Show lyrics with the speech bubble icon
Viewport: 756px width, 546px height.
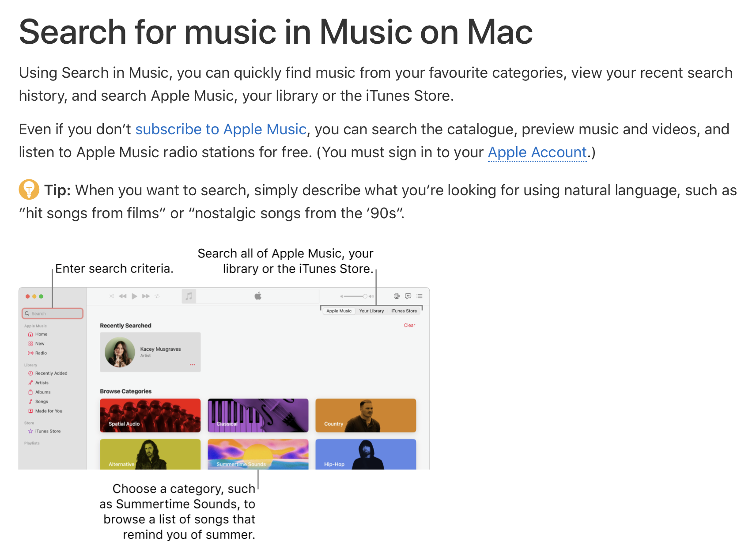[x=408, y=296]
